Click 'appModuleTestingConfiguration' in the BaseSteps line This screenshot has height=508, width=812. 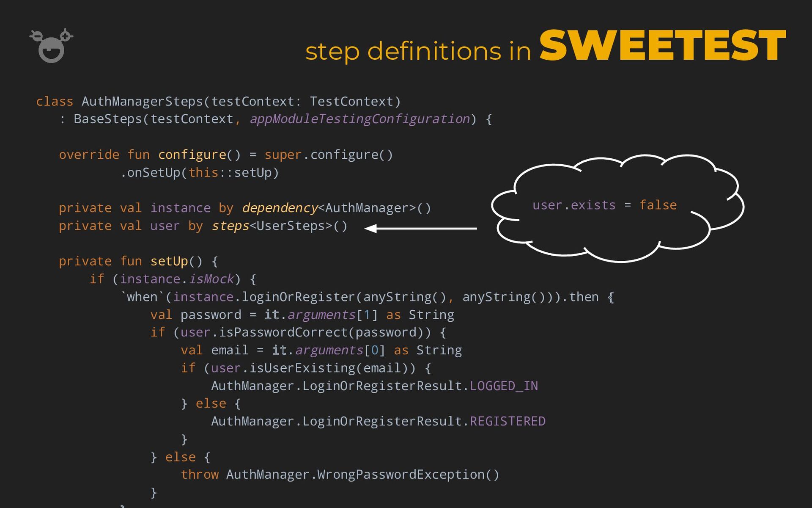(x=360, y=119)
